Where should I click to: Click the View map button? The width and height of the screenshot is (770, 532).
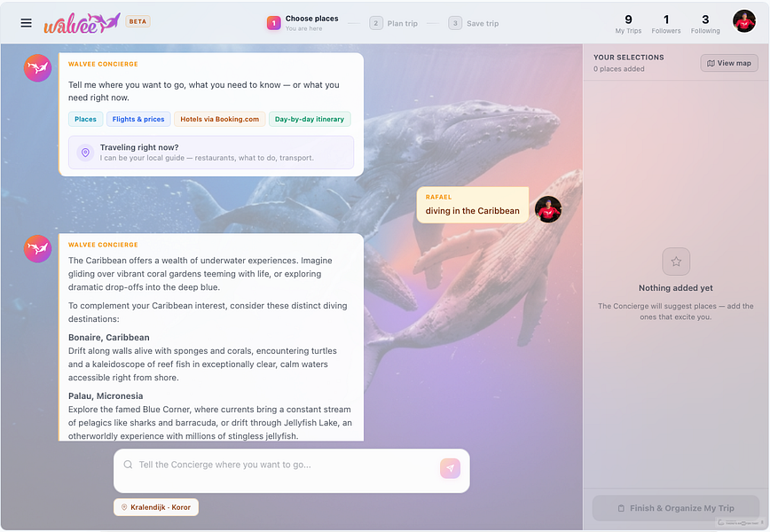point(729,63)
